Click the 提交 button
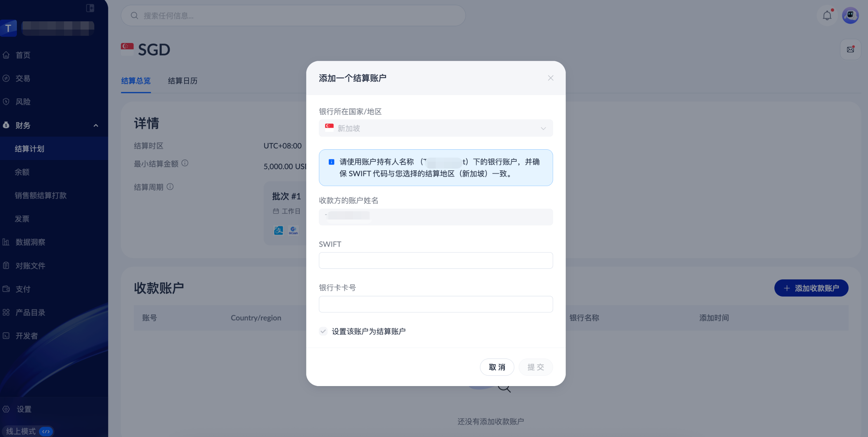This screenshot has width=868, height=437. 536,367
